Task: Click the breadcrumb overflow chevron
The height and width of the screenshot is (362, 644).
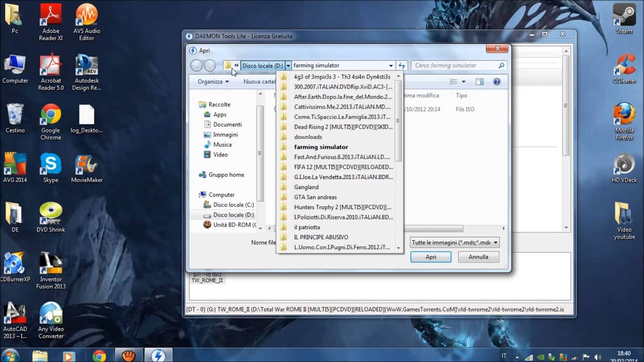Action: click(x=236, y=65)
